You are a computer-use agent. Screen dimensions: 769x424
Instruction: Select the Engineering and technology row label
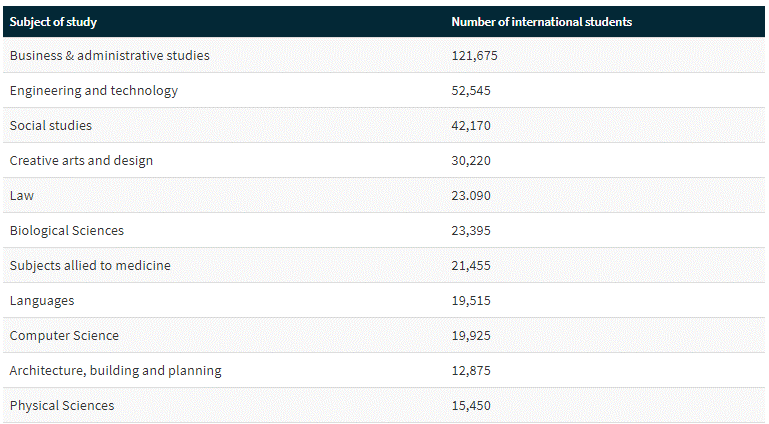94,91
